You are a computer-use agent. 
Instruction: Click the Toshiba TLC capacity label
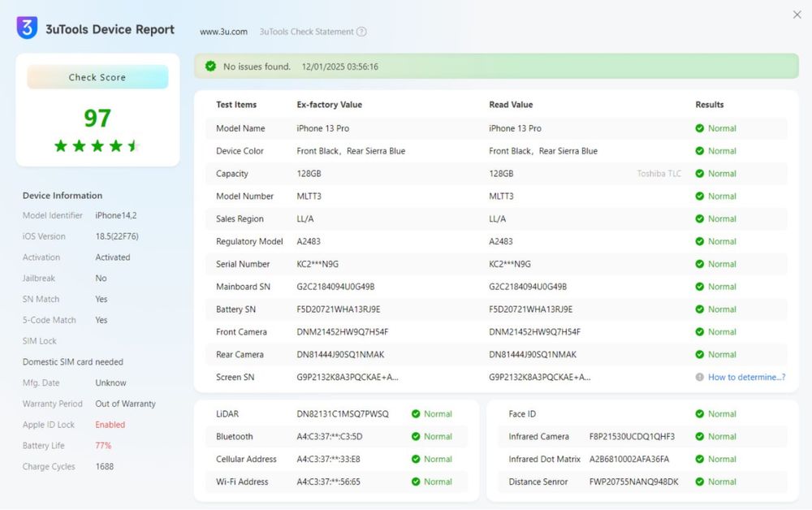point(659,174)
